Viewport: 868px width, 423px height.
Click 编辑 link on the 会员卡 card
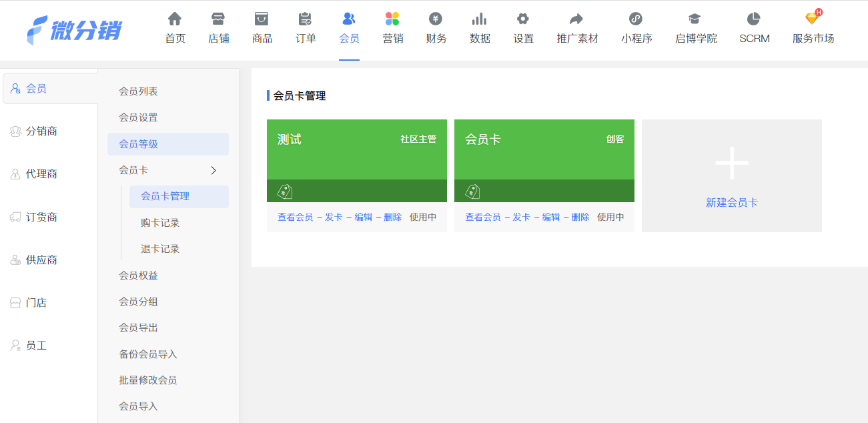550,217
